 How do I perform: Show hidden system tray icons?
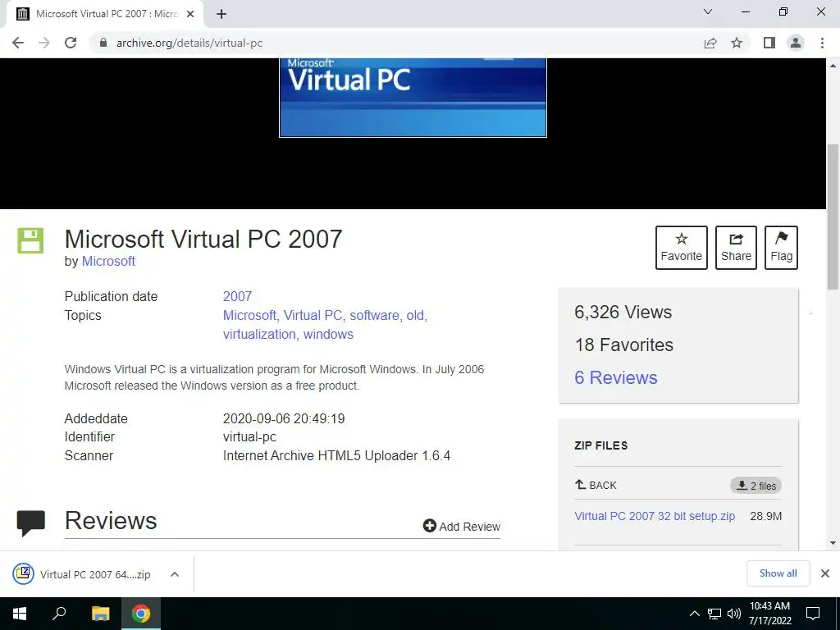(x=694, y=614)
